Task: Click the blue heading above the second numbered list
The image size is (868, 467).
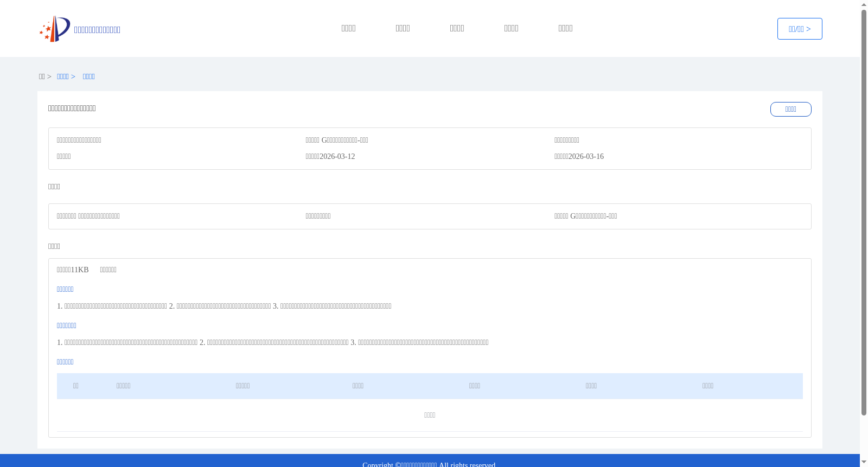Action: click(x=66, y=325)
